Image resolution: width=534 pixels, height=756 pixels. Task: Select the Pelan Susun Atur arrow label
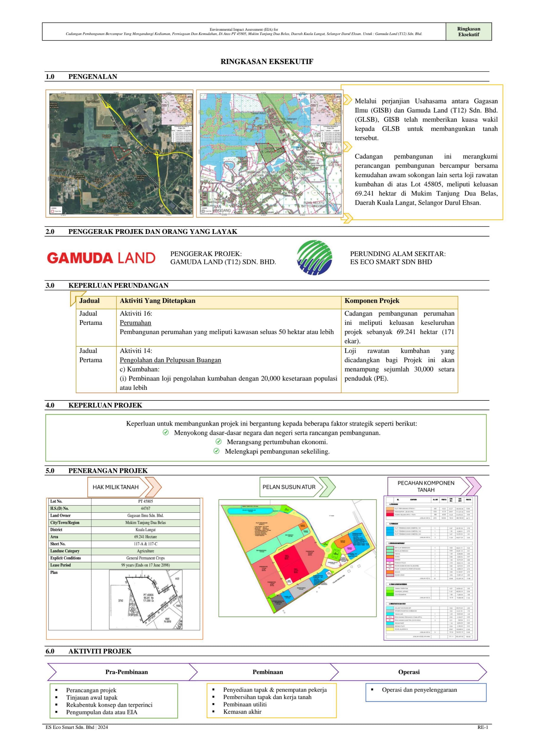[297, 487]
